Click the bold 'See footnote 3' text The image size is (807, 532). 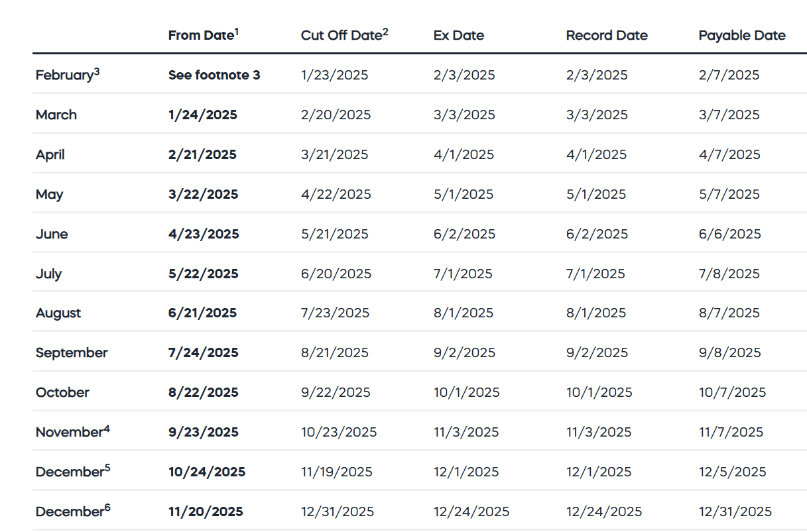[x=214, y=76]
